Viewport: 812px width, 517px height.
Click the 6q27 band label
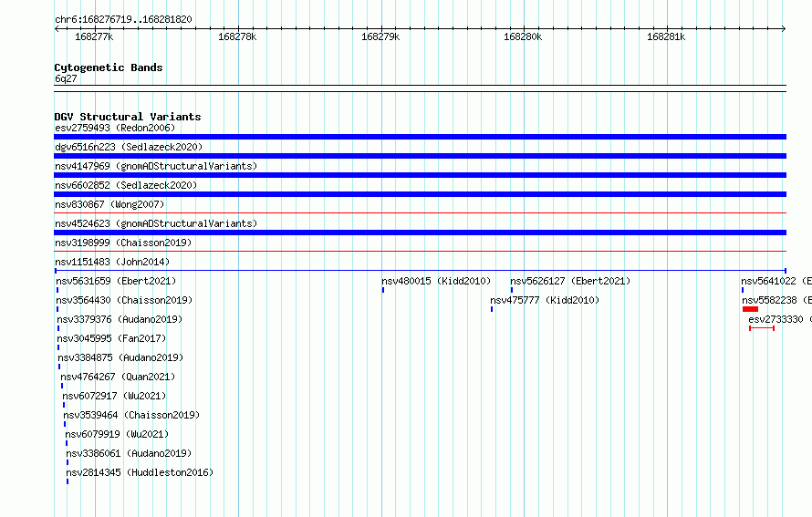pyautogui.click(x=66, y=78)
